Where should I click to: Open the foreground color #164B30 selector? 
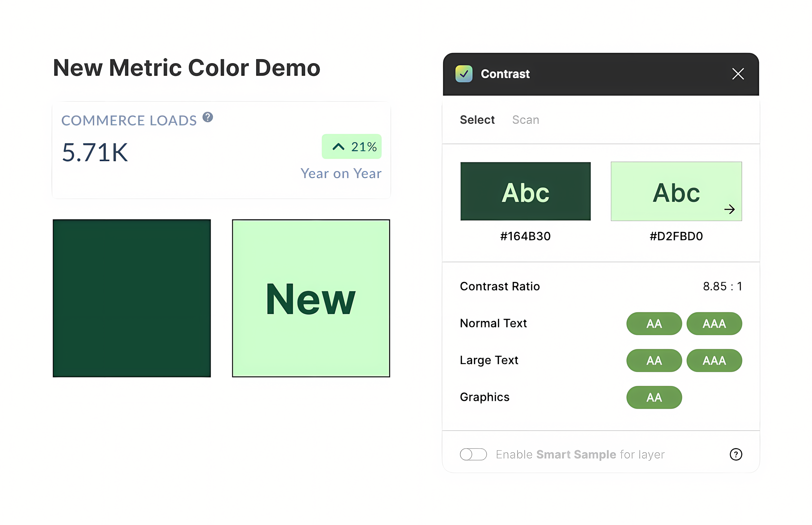(x=525, y=191)
